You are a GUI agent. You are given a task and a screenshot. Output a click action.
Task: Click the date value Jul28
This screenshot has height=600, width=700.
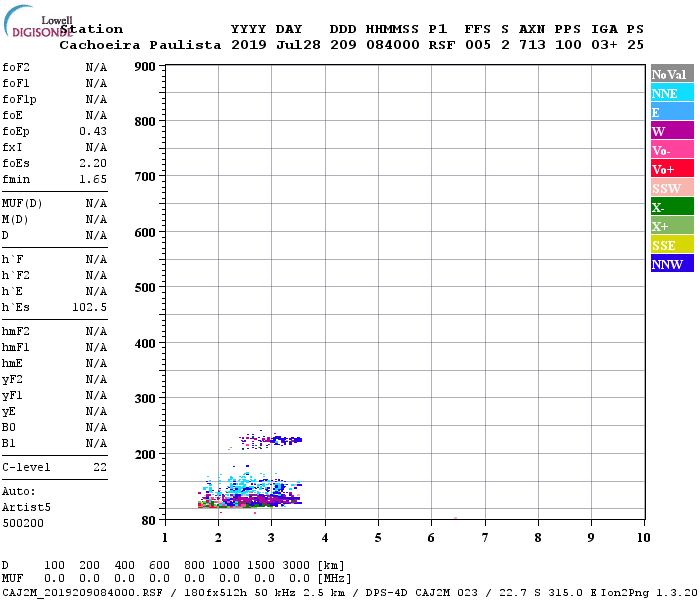298,45
